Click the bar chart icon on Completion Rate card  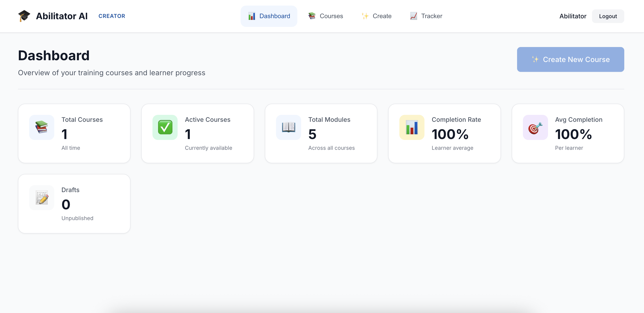411,127
